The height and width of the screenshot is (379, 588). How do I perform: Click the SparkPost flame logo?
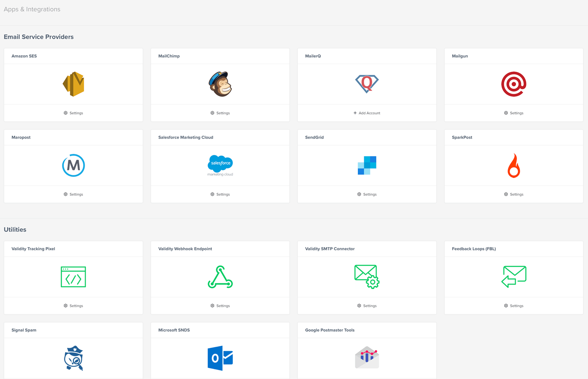pos(514,166)
